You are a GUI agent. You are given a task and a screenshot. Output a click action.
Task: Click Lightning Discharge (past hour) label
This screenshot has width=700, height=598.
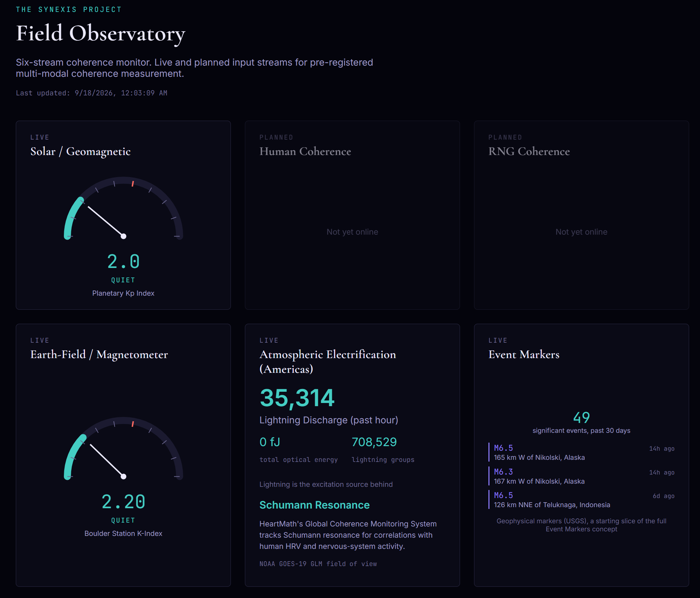tap(329, 420)
